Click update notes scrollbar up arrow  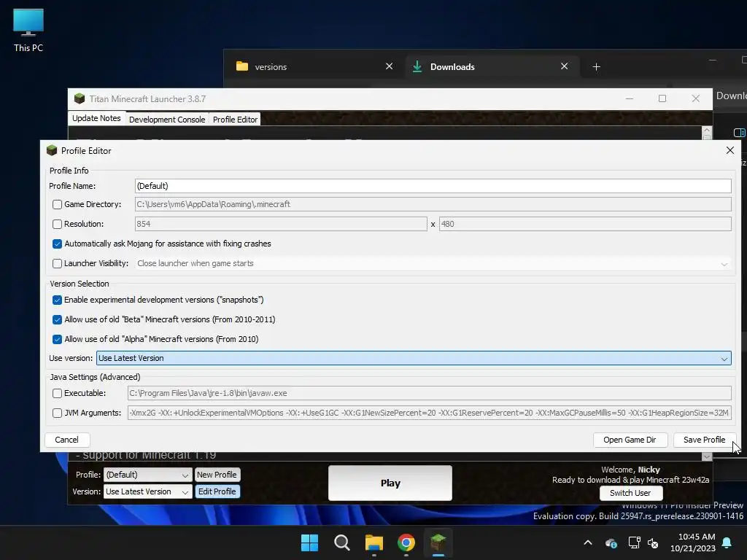706,131
